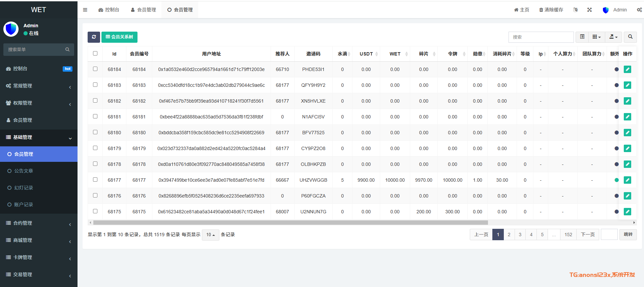Image resolution: width=644 pixels, height=287 pixels.
Task: Tick the checkbox for row 68180
Action: (x=95, y=132)
